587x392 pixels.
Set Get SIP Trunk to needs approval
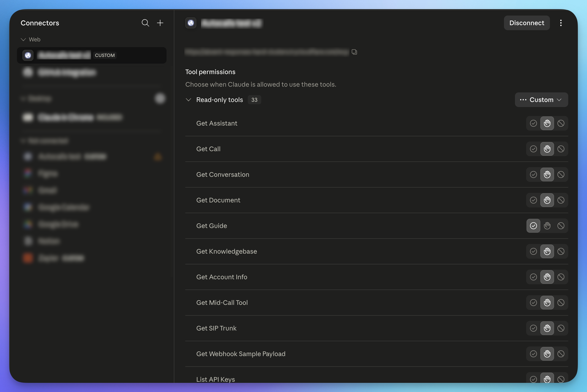tap(547, 328)
